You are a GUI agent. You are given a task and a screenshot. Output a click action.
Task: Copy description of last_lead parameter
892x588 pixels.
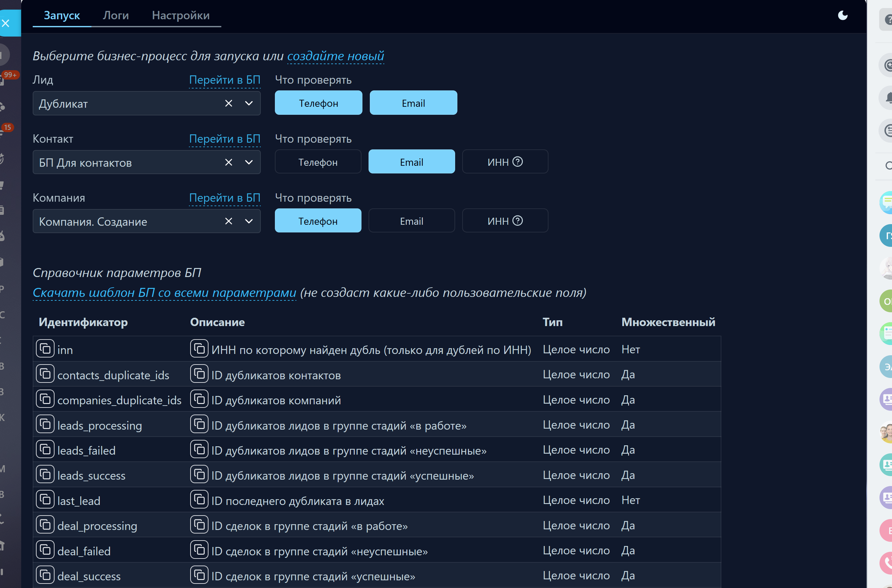199,500
